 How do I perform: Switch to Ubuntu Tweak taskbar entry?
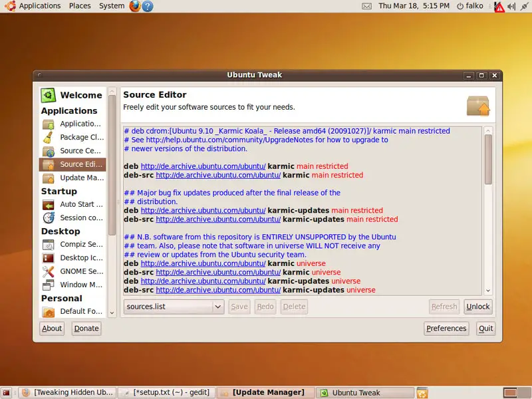click(x=365, y=392)
